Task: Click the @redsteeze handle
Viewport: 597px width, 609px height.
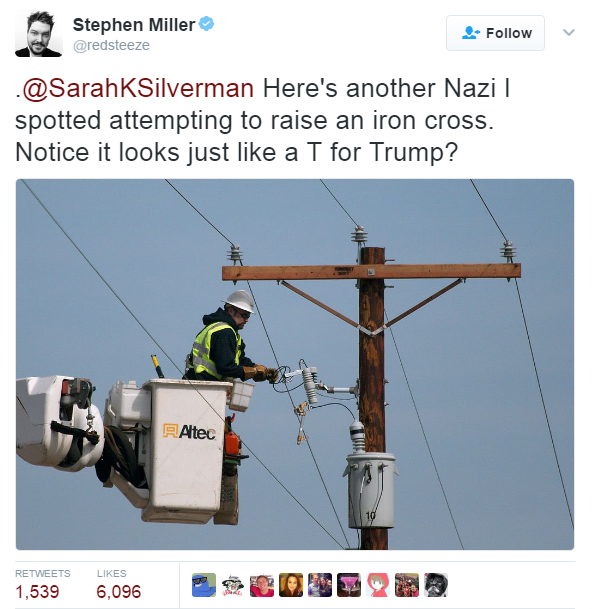Action: 111,45
